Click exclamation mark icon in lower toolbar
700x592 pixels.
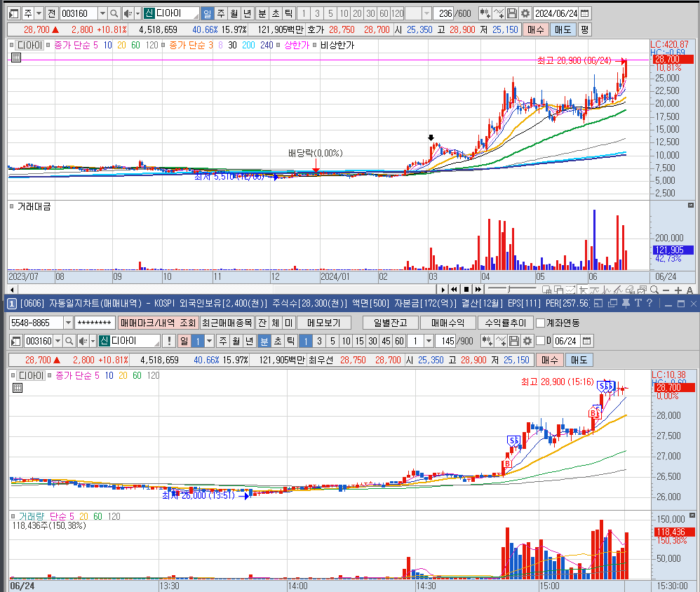tap(169, 341)
